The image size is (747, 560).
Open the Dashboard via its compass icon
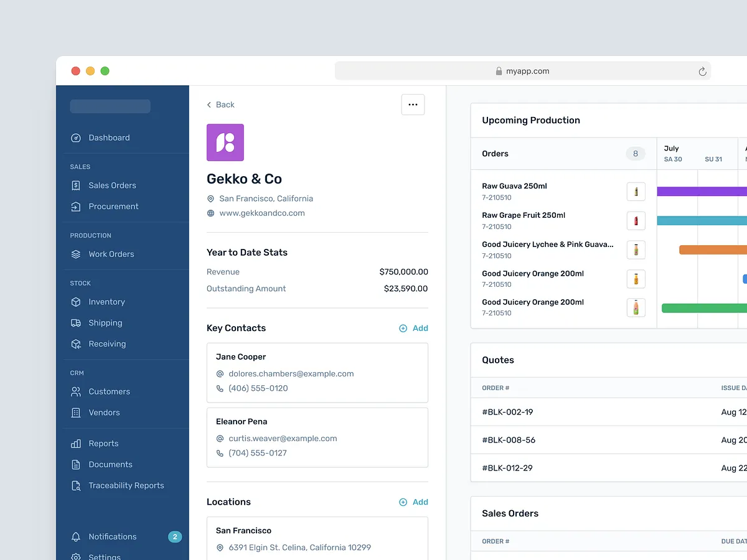coord(75,138)
